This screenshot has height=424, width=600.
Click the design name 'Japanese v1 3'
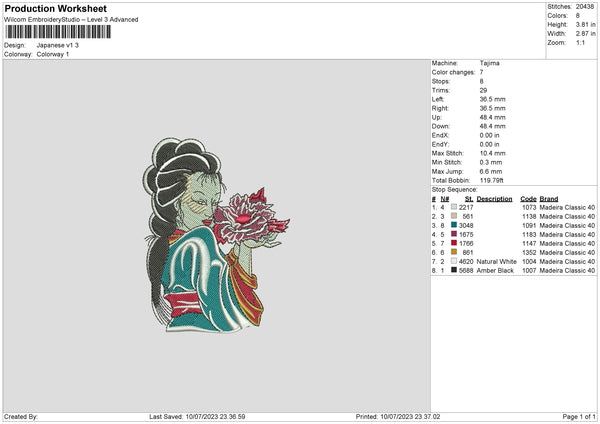coord(58,45)
